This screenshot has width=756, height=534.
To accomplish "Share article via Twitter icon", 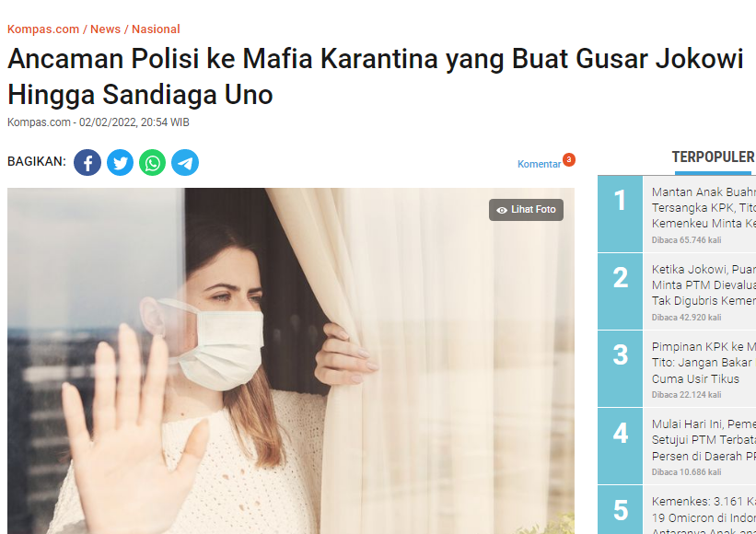I will [x=120, y=162].
